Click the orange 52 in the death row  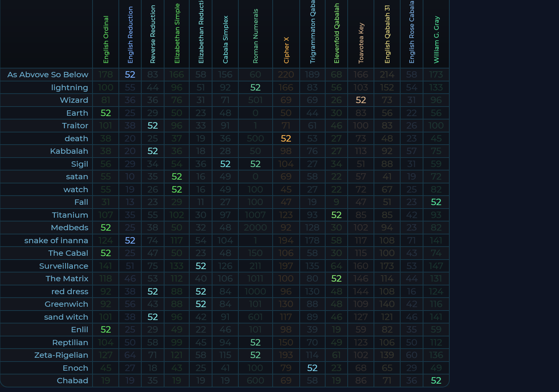point(286,139)
